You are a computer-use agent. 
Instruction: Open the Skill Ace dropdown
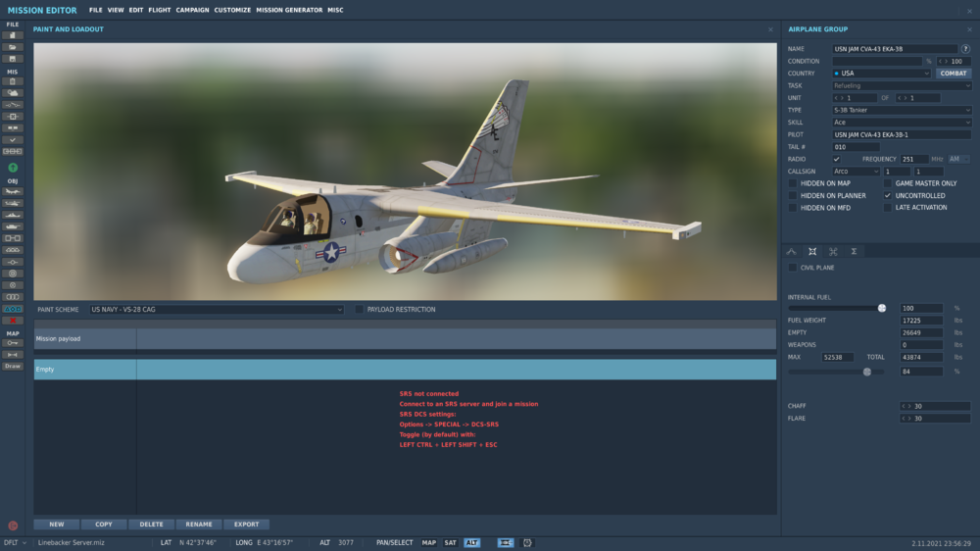point(902,123)
